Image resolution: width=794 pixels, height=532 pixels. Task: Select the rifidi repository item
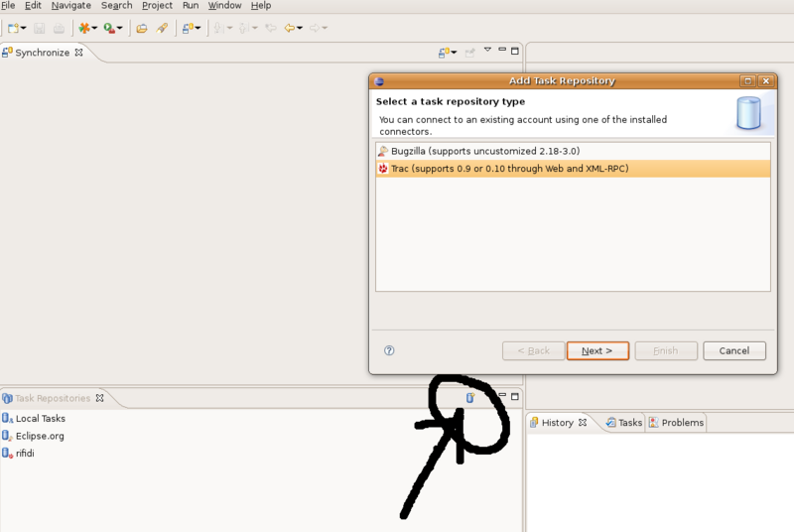tap(25, 453)
